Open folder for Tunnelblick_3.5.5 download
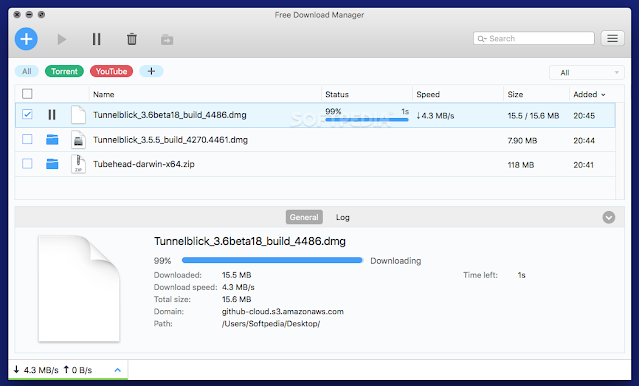639x386 pixels. [52, 140]
